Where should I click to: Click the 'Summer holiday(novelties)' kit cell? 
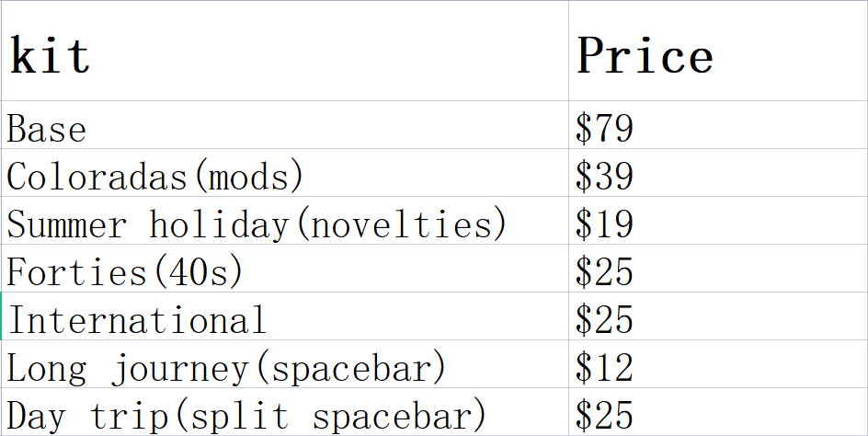pyautogui.click(x=257, y=224)
